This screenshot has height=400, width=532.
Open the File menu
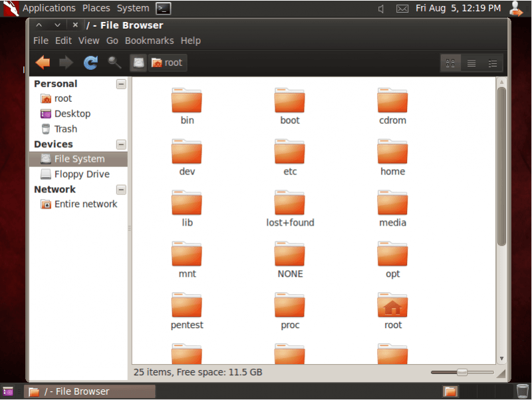click(x=41, y=41)
